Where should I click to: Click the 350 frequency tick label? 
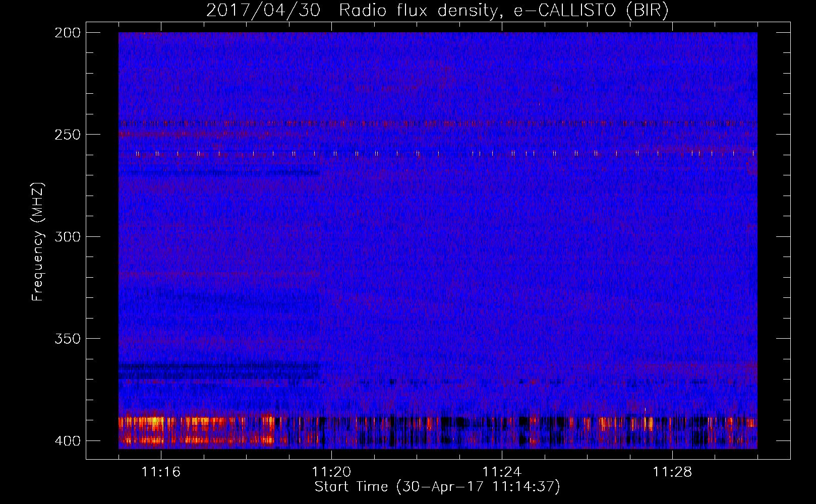pos(68,338)
